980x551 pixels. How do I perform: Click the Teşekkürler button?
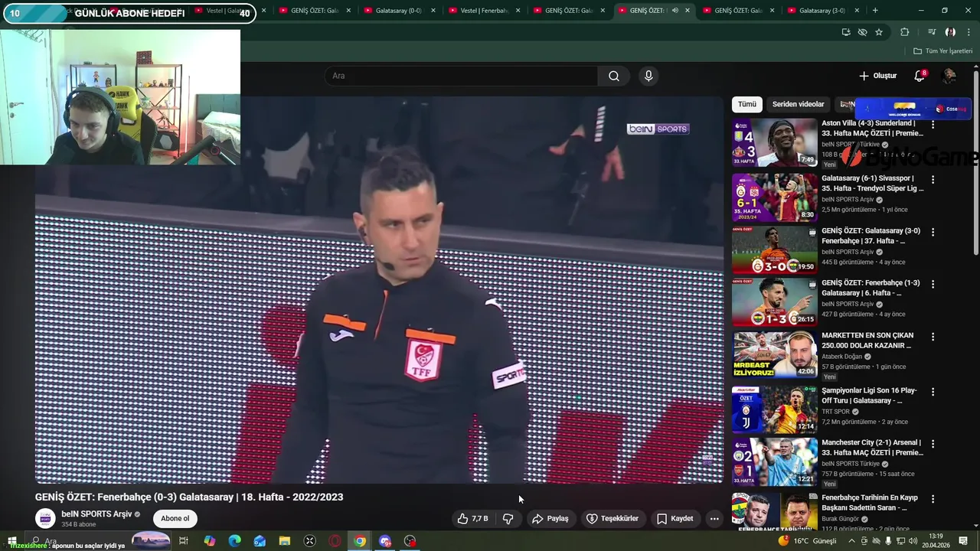coord(612,518)
